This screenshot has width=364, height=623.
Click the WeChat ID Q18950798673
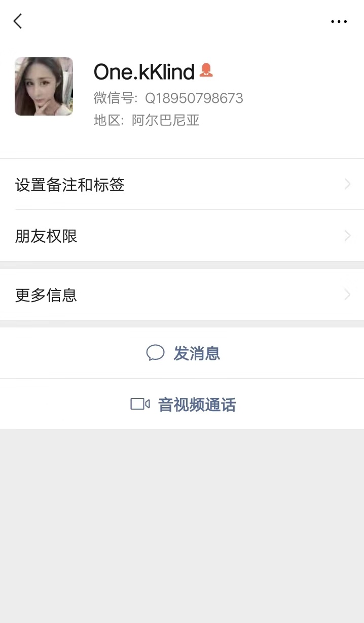tap(194, 98)
